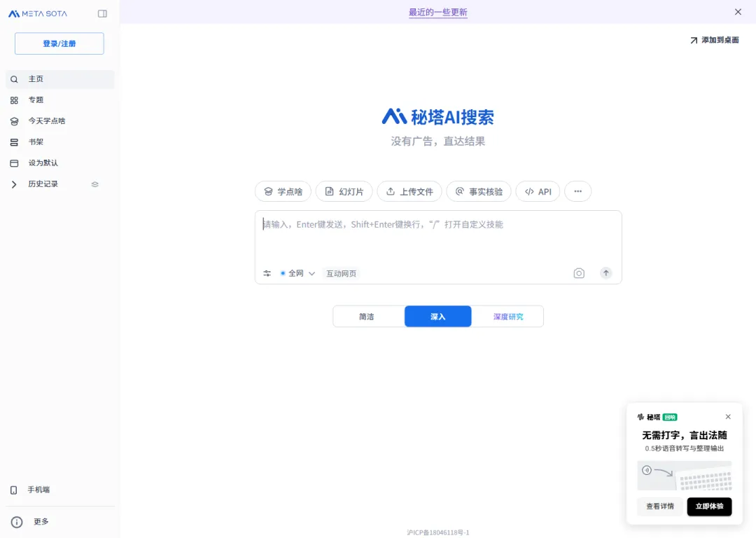
Task: Click the 秘塔AI搜索 center logo
Action: [x=437, y=117]
